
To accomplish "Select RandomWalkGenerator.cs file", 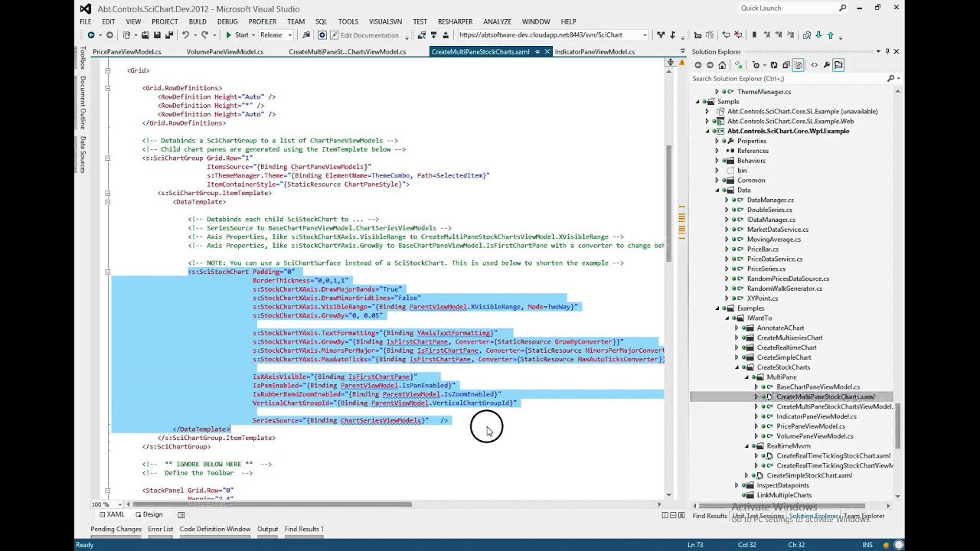I will (785, 289).
